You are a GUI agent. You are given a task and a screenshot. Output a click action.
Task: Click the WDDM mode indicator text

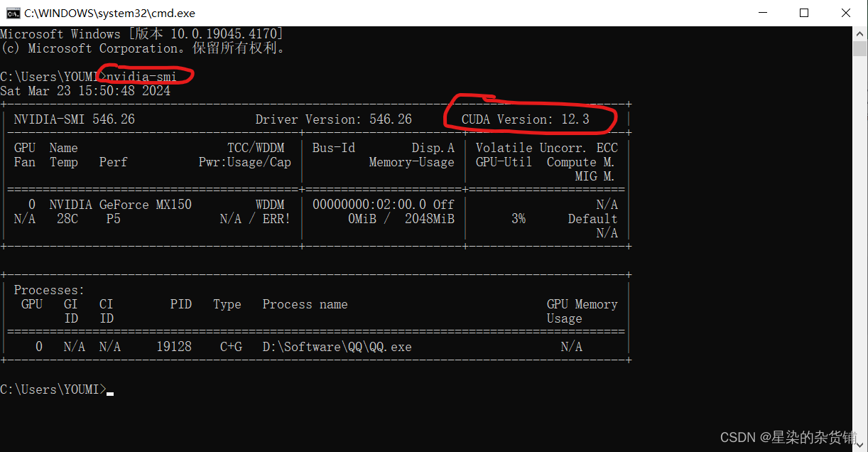click(270, 204)
